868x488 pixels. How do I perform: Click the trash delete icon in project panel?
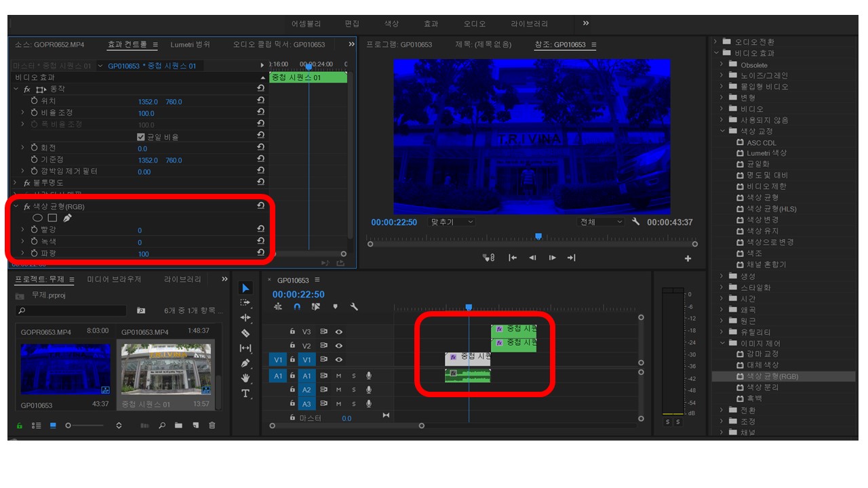click(212, 426)
